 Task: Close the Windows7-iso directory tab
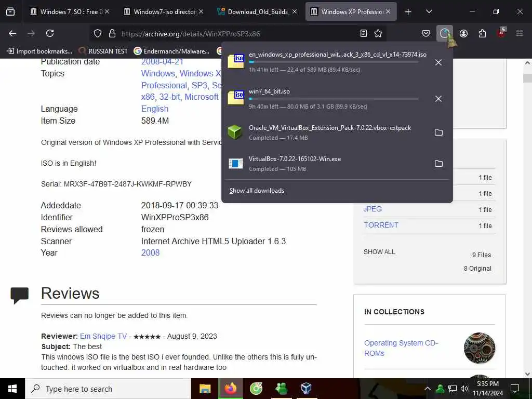(x=201, y=11)
